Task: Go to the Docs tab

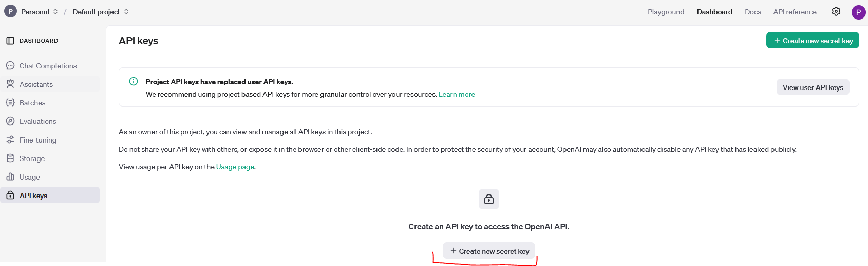Action: tap(753, 12)
